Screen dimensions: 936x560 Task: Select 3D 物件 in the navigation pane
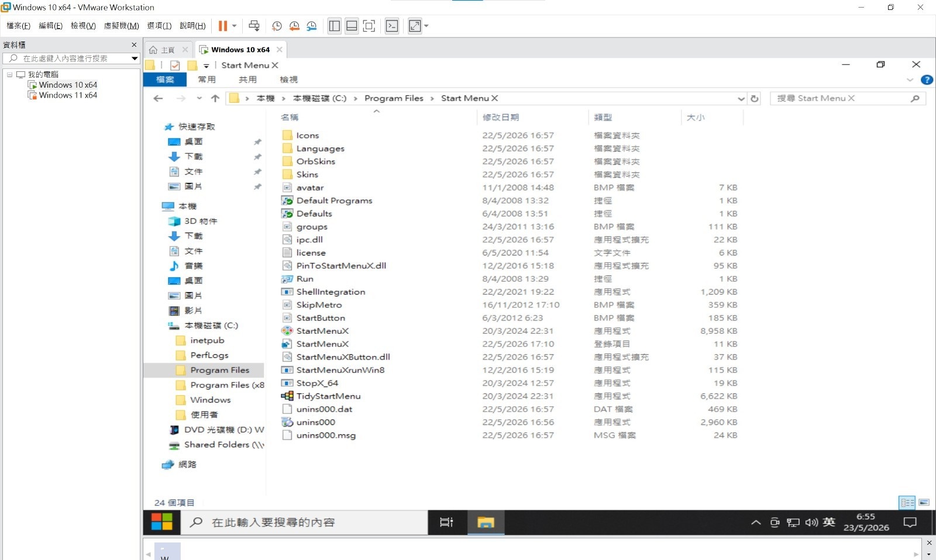[x=201, y=222]
